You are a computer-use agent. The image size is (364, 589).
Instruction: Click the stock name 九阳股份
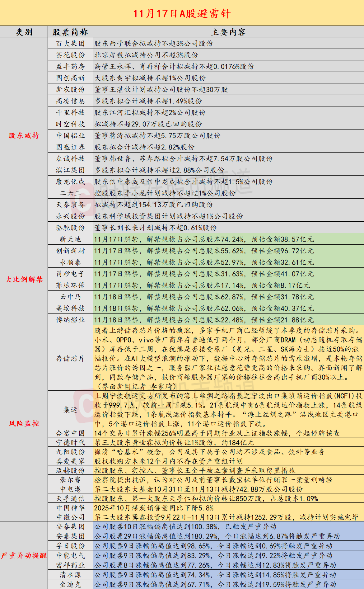click(x=70, y=452)
